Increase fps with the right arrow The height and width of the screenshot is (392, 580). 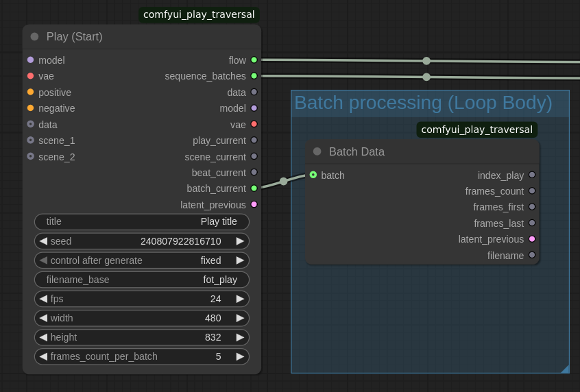240,299
